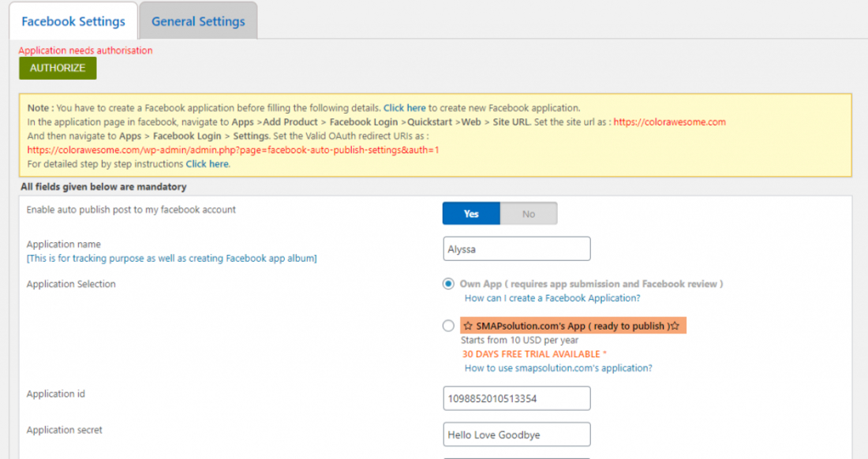Open detailed step by step instructions link
Image resolution: width=868 pixels, height=459 pixels.
[207, 164]
